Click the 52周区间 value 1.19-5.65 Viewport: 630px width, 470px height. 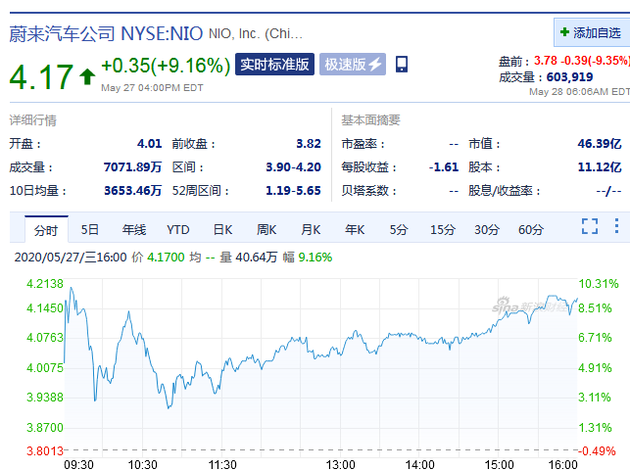point(293,190)
